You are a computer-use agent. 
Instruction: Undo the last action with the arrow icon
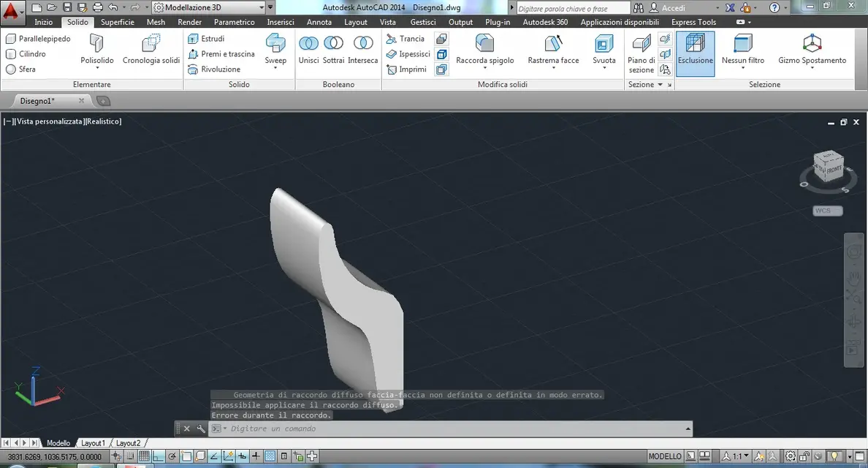[x=113, y=7]
